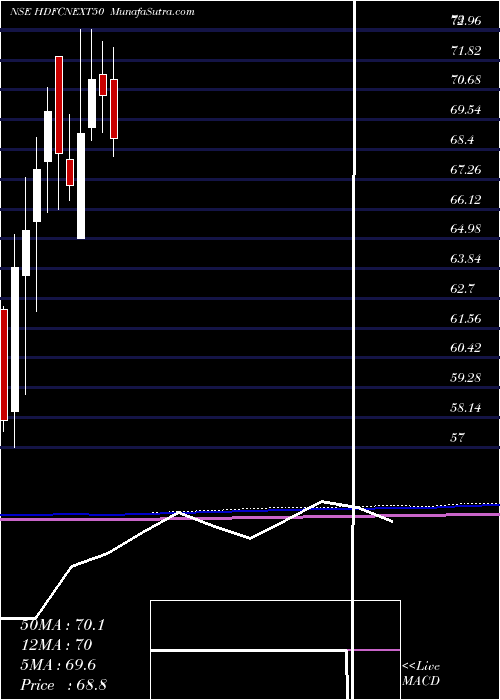Select the 62.7 price axis label
This screenshot has height=700, width=500.
[462, 288]
